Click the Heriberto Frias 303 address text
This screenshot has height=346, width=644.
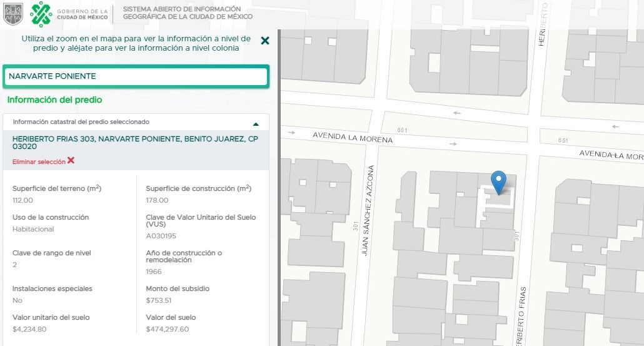point(135,143)
